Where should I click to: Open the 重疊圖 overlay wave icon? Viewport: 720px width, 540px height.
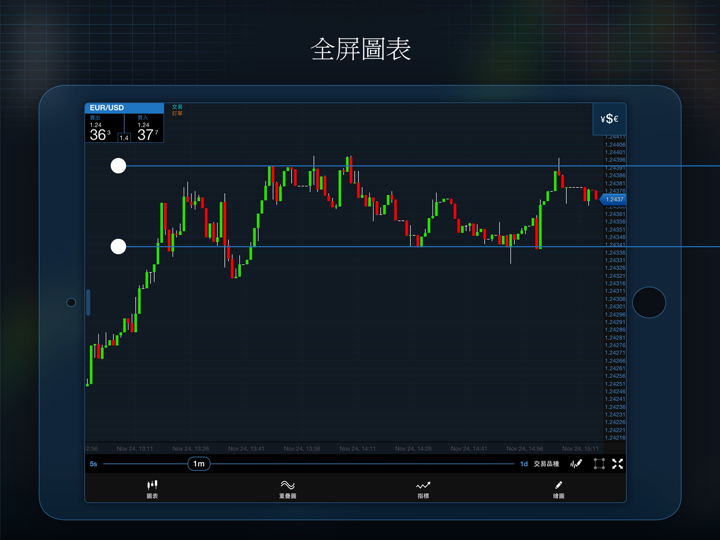tap(287, 488)
